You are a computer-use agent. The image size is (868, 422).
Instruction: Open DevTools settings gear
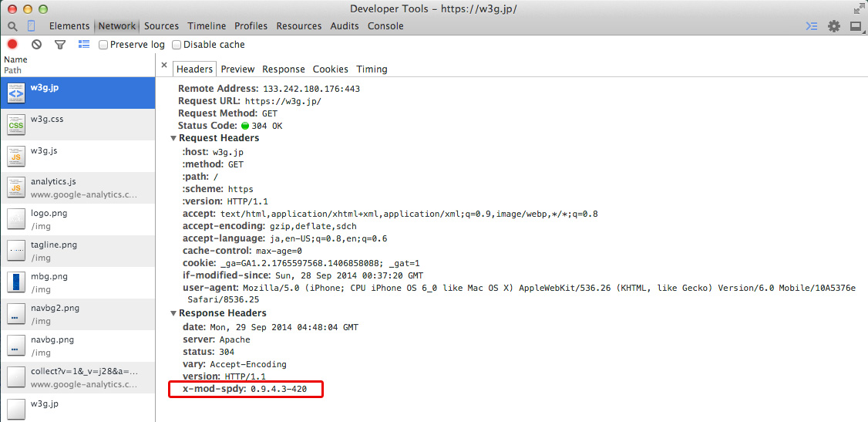point(833,26)
